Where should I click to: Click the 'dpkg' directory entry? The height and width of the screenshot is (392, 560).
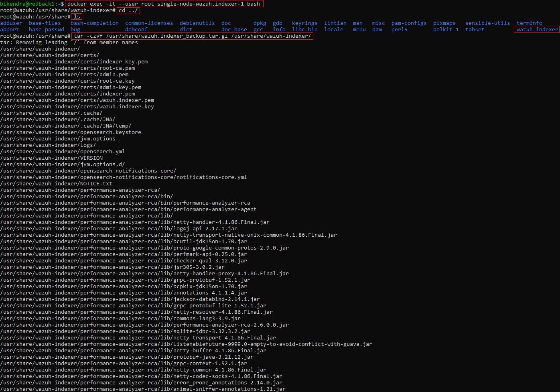[260, 23]
